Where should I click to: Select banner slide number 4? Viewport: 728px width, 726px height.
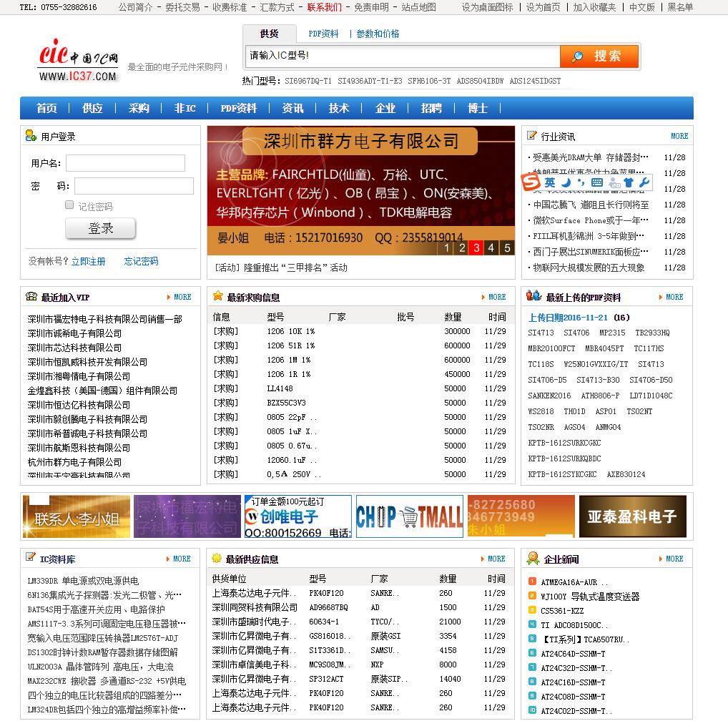491,247
